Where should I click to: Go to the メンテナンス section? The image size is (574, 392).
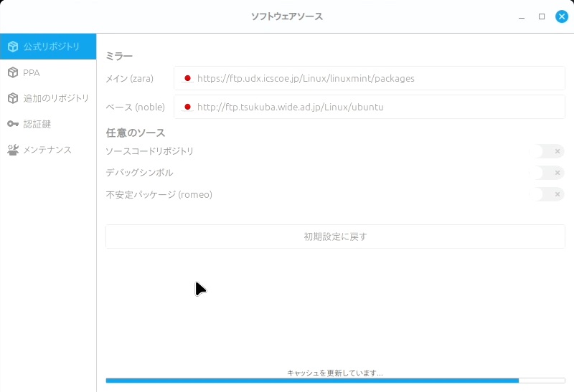[x=47, y=150]
